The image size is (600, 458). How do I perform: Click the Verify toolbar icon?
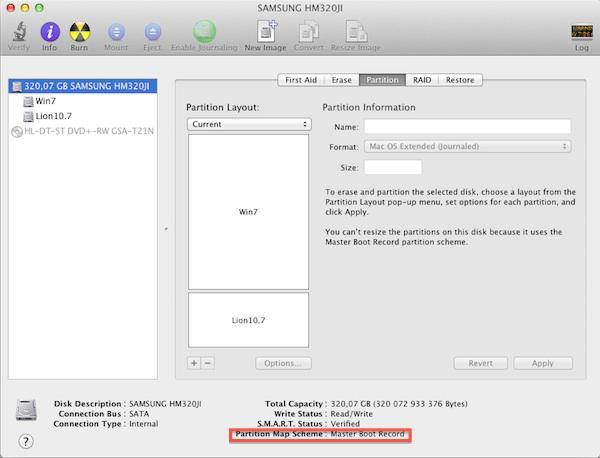pyautogui.click(x=17, y=31)
